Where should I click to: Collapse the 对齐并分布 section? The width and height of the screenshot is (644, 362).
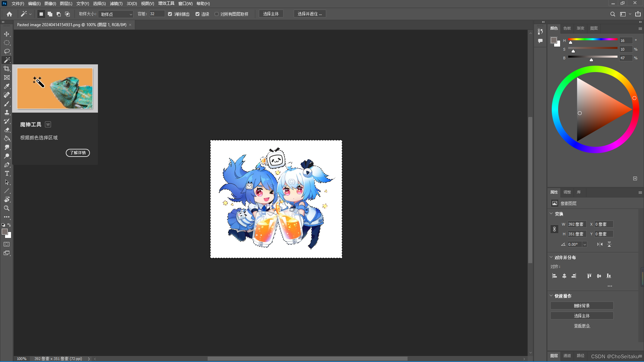[x=551, y=257]
